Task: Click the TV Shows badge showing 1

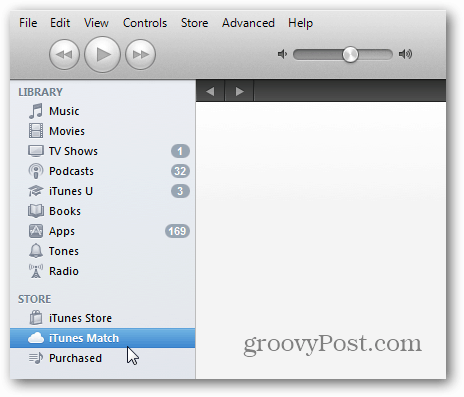Action: pos(180,151)
